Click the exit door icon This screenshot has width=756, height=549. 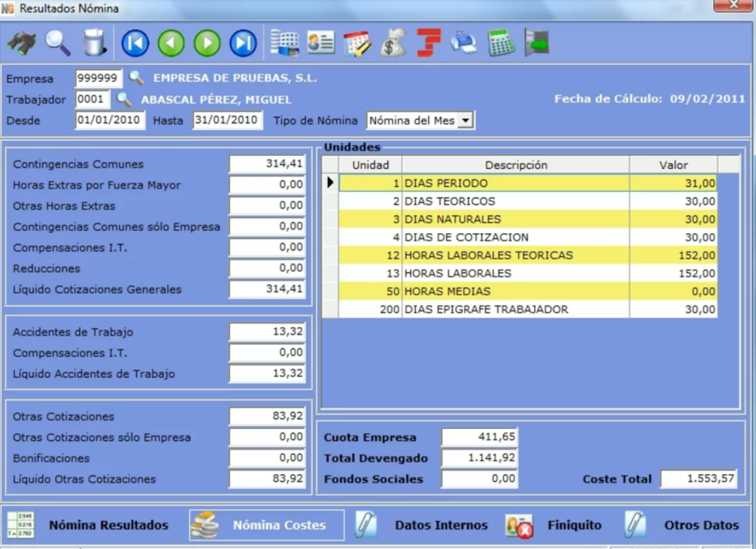point(537,43)
